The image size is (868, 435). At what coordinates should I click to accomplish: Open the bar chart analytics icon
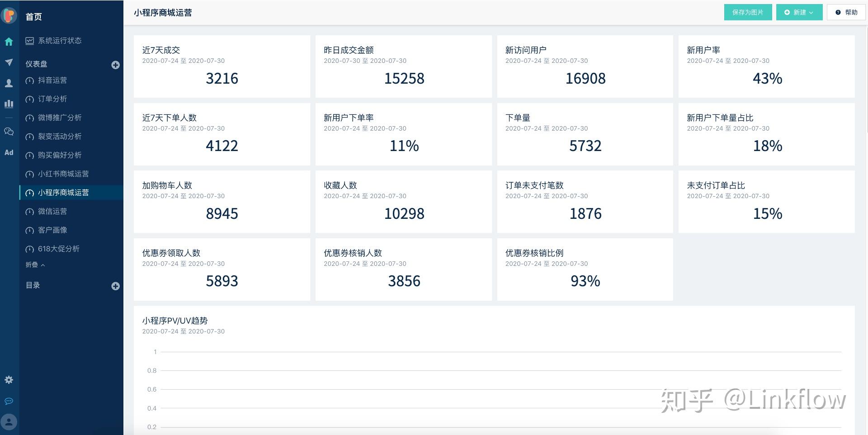(9, 104)
